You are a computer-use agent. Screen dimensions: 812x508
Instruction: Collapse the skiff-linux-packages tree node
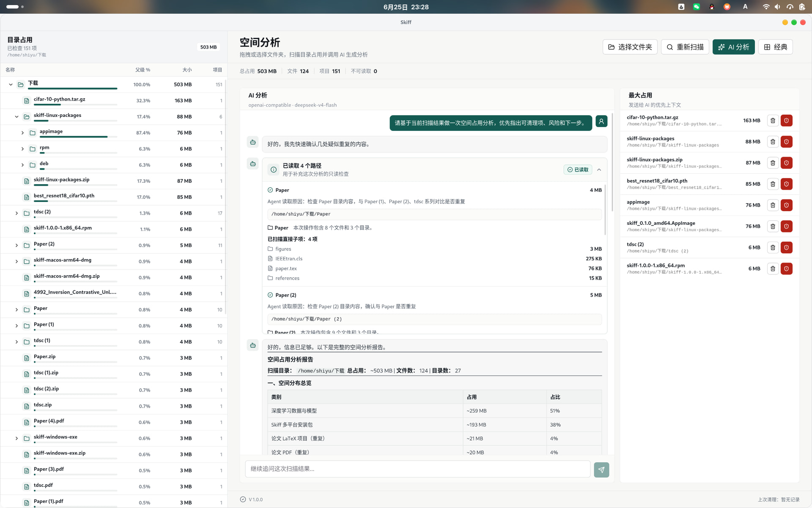16,117
